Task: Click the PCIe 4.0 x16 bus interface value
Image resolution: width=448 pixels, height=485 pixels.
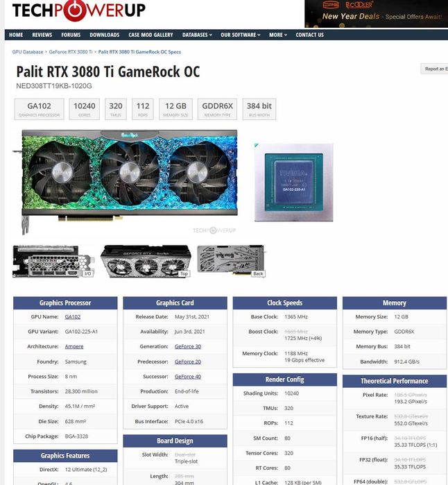Action: [x=189, y=421]
